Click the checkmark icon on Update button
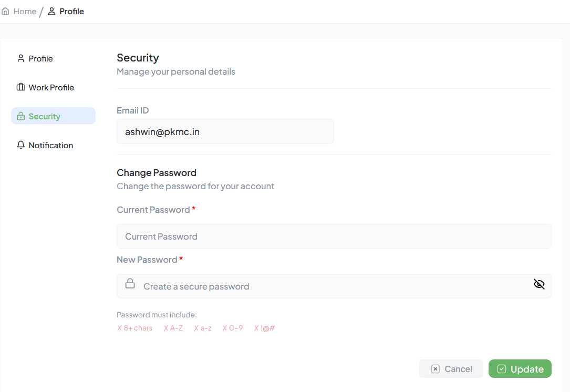 coord(502,369)
